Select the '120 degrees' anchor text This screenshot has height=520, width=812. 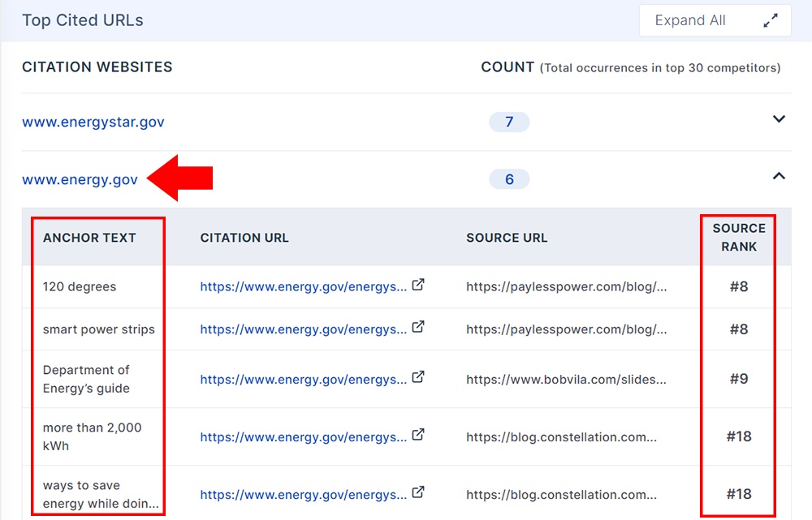80,286
